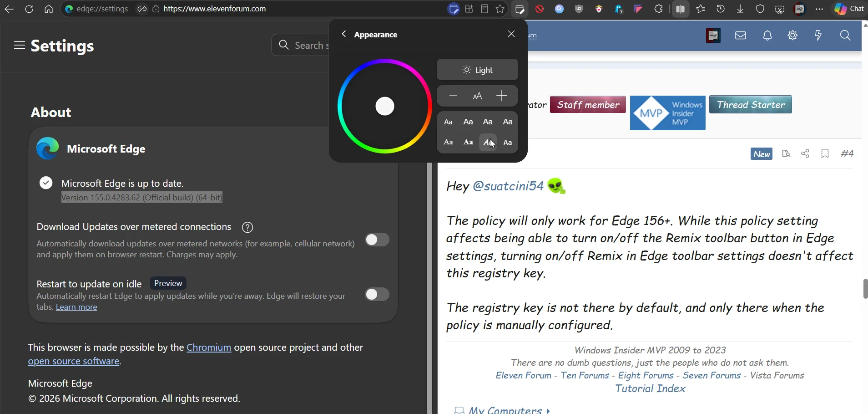
Task: Choose the hovered italic font sample under the cursor
Action: coord(488,142)
